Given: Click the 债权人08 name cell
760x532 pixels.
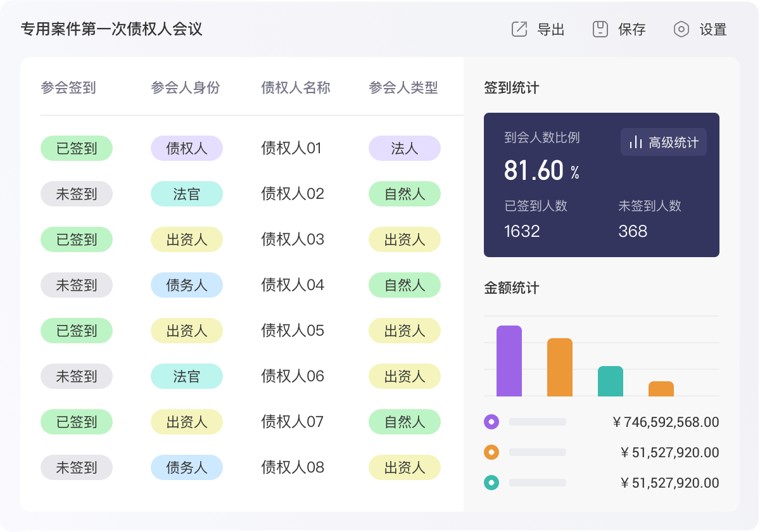Looking at the screenshot, I should [293, 467].
